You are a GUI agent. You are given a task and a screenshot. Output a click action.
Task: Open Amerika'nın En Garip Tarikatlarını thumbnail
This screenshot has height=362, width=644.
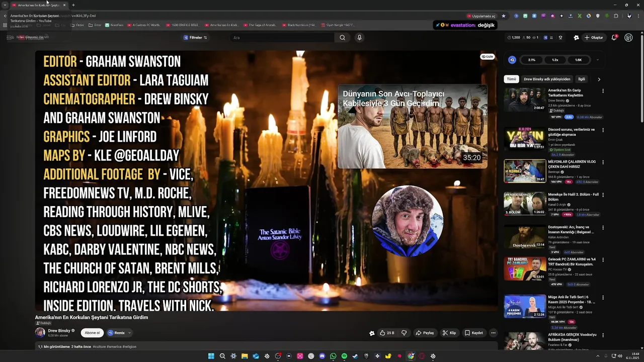(x=525, y=100)
